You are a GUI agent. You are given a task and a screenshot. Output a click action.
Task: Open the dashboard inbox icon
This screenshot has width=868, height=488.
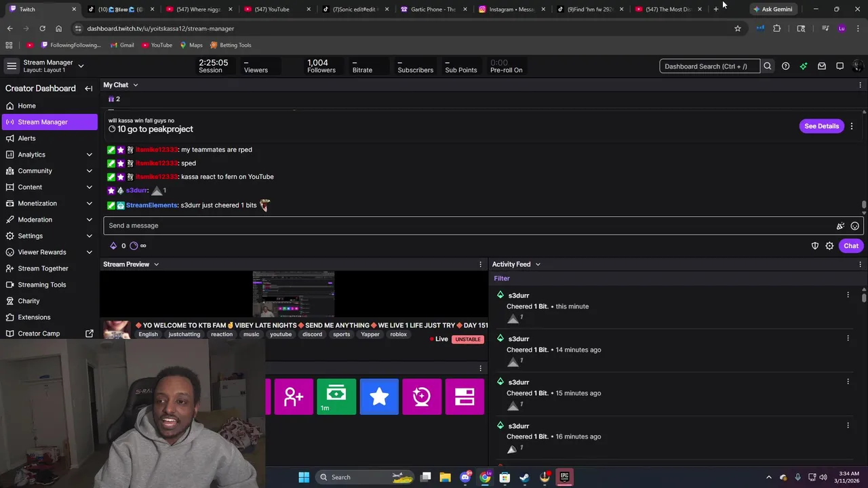822,66
